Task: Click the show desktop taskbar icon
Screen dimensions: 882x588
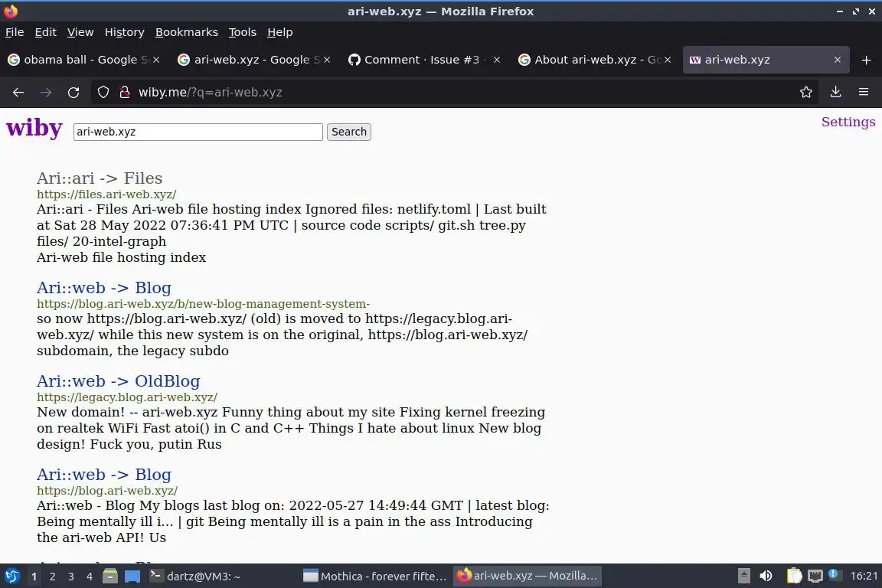Action: pos(132,577)
